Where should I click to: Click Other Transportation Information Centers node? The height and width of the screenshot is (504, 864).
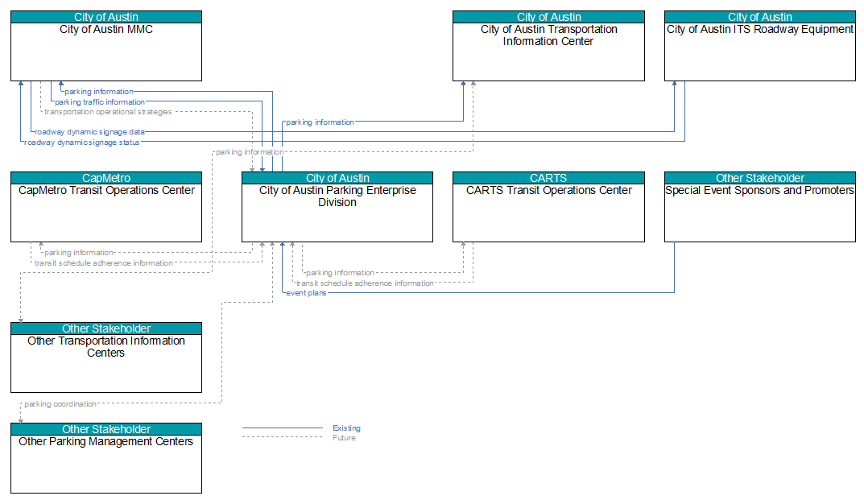[x=106, y=357]
